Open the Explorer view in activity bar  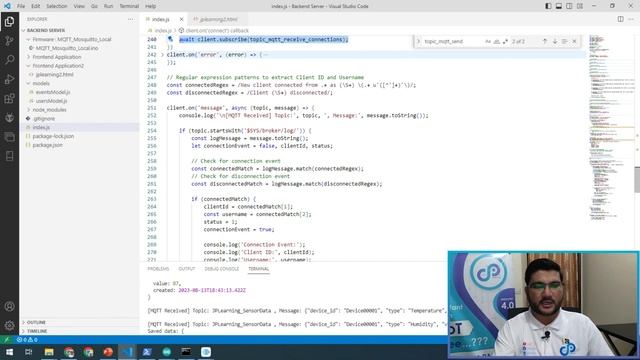(x=9, y=21)
